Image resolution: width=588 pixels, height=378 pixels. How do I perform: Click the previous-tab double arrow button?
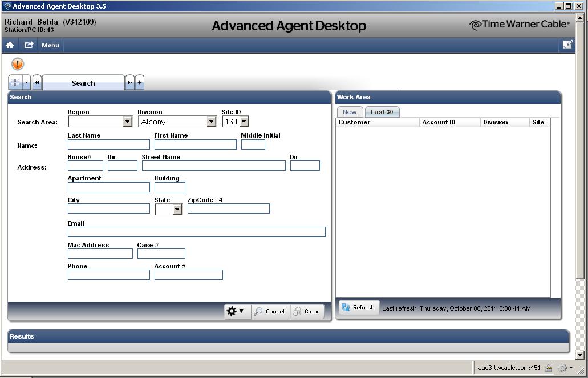37,82
